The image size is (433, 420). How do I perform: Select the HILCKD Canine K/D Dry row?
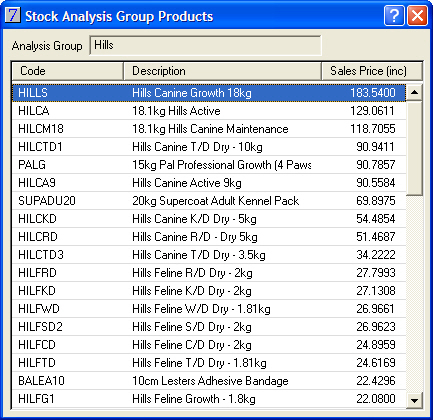tap(209, 219)
